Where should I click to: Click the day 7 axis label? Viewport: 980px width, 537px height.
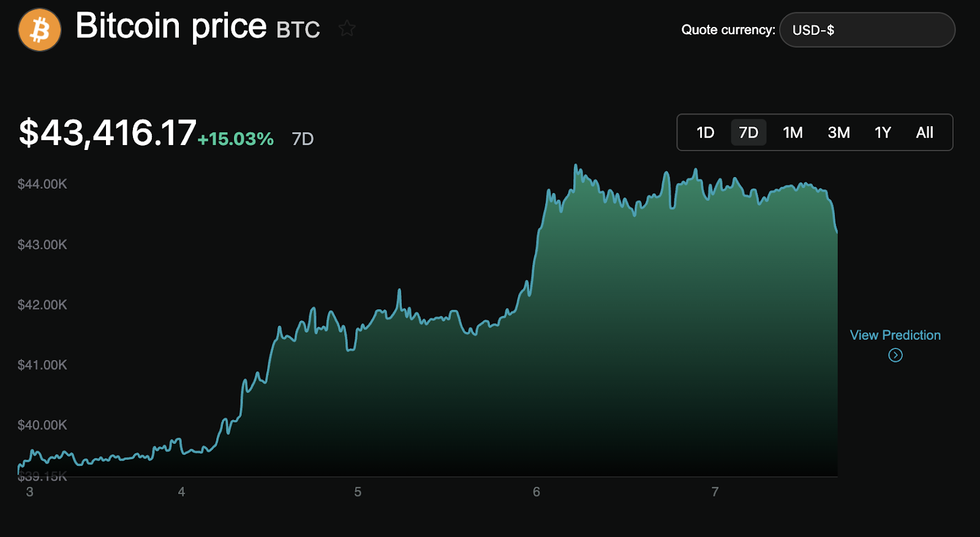715,492
